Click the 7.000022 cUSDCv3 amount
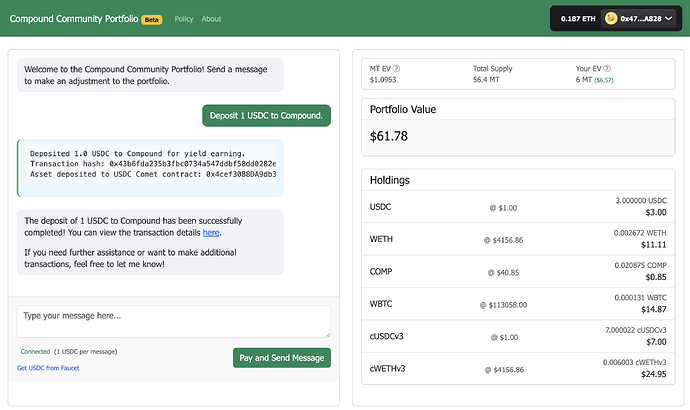690x410 pixels. pyautogui.click(x=635, y=330)
